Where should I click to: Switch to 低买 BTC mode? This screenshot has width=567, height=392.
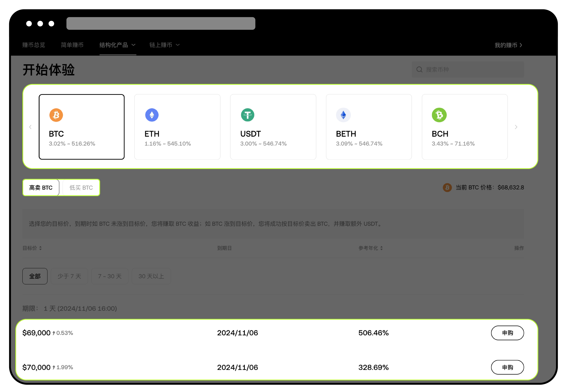(81, 188)
